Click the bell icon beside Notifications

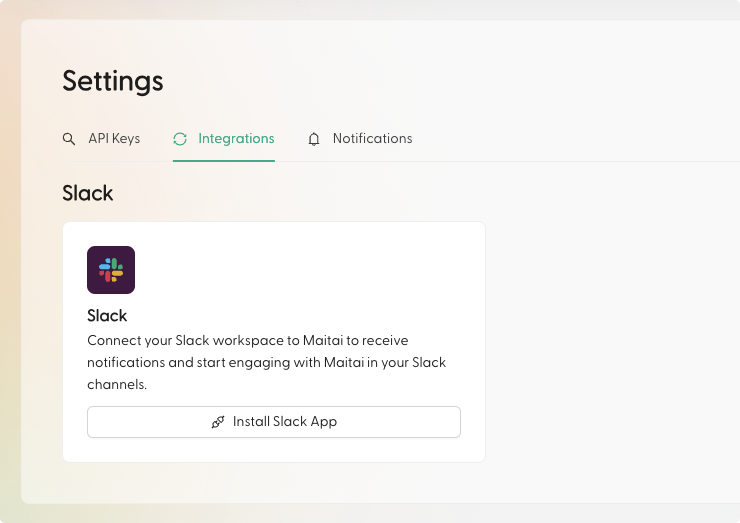click(314, 139)
